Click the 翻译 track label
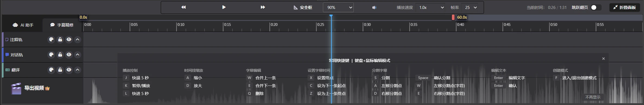The image size is (644, 105). coord(15,70)
